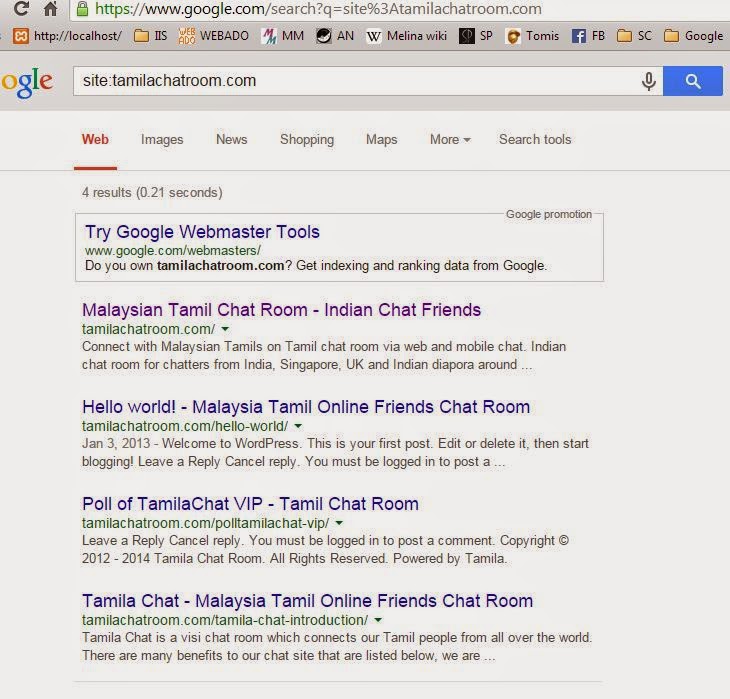Open the Melina wiki bookmark
730x699 pixels.
(x=406, y=36)
